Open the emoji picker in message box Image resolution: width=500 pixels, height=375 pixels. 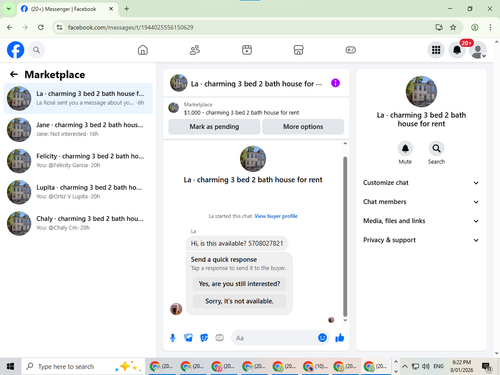[x=322, y=338]
